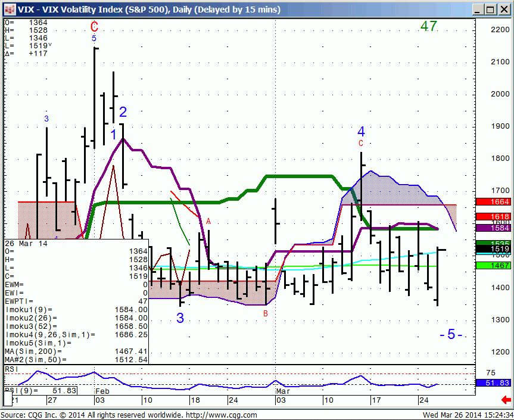Click the red left-pointing arrow icon
Viewport: 514px width, 420px height.
pyautogui.click(x=506, y=400)
